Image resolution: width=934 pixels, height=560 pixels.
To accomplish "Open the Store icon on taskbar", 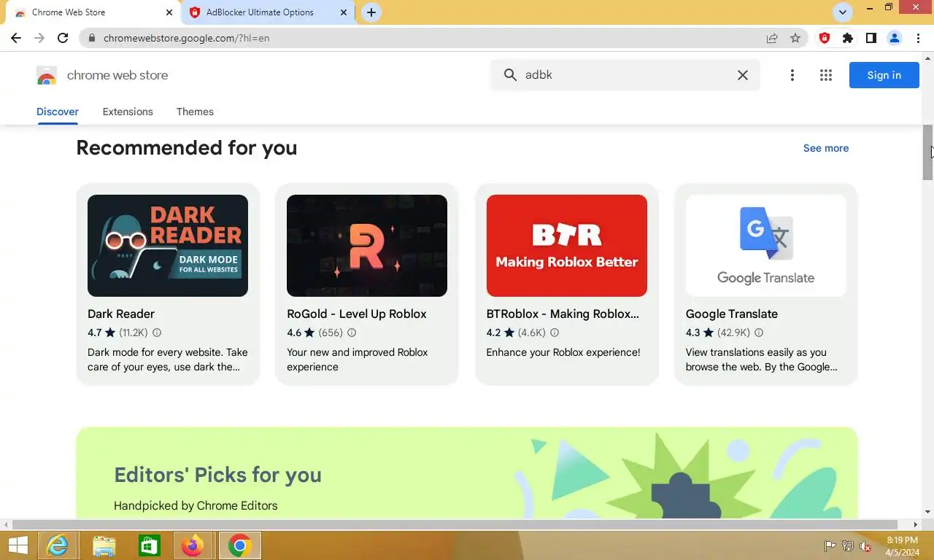I will click(150, 545).
